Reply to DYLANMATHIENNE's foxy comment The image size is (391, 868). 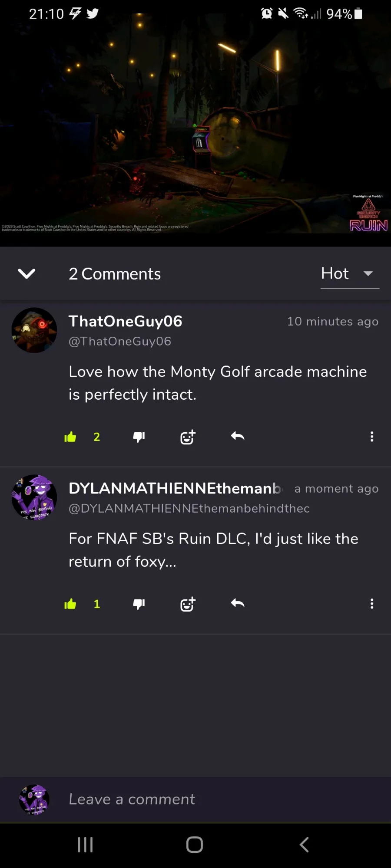pos(238,603)
